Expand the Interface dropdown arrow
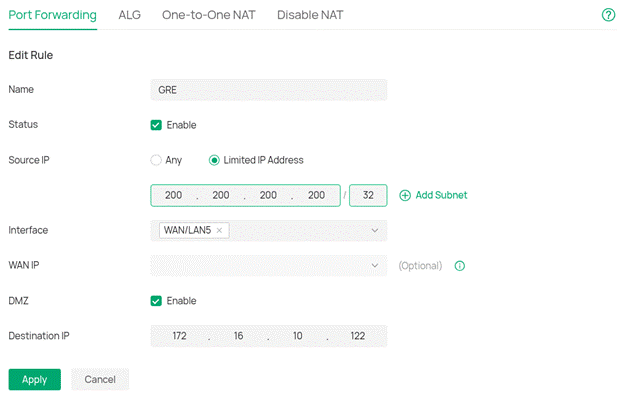This screenshot has height=402, width=624. [x=374, y=231]
